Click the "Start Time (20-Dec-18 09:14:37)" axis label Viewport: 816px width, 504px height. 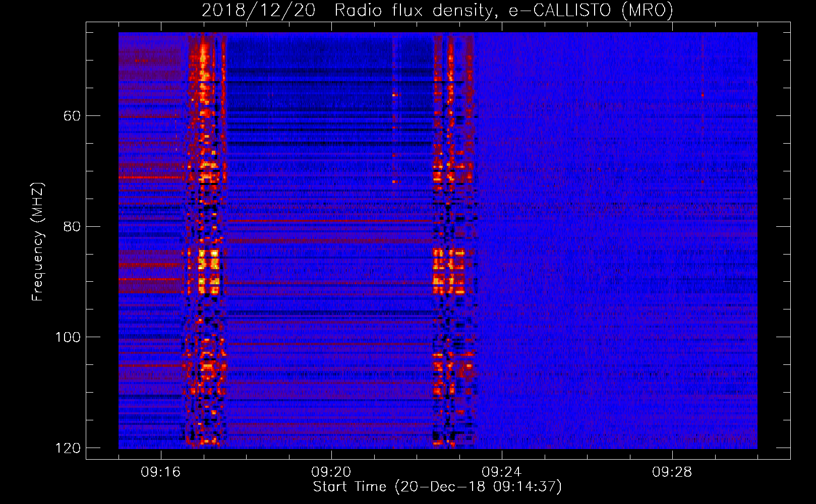click(x=437, y=487)
